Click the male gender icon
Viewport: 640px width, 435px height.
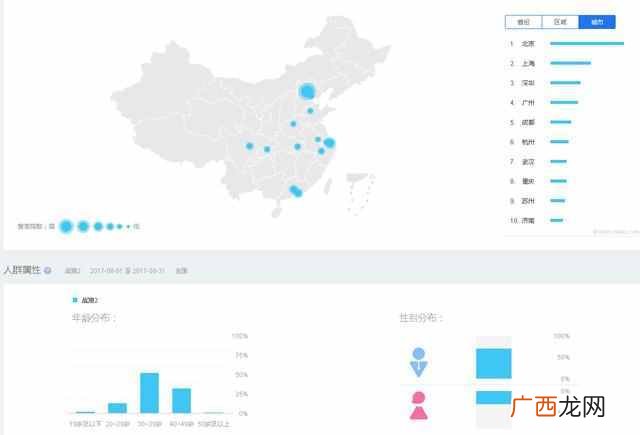[x=418, y=362]
